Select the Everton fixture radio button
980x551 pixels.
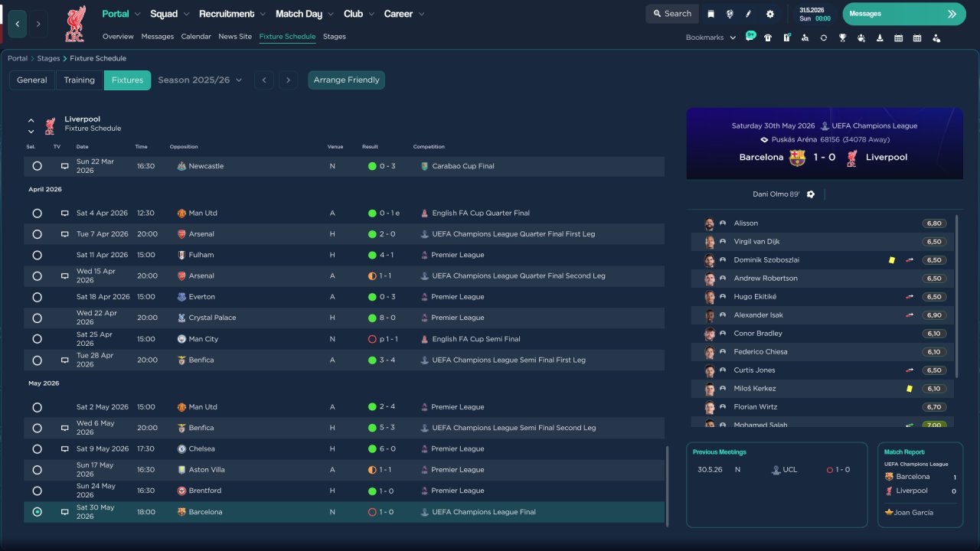(37, 297)
